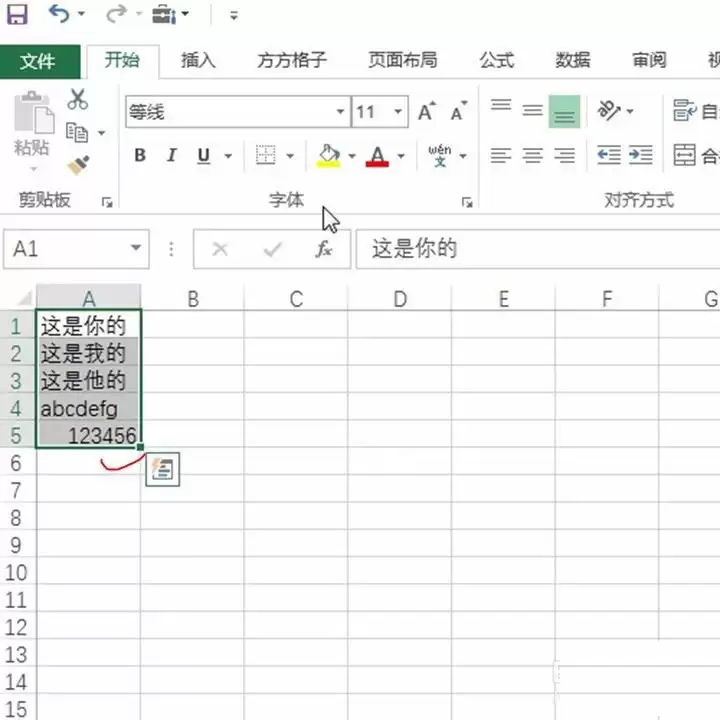Open the Quick Analysis icon below selection
This screenshot has height=720, width=720.
pyautogui.click(x=162, y=470)
